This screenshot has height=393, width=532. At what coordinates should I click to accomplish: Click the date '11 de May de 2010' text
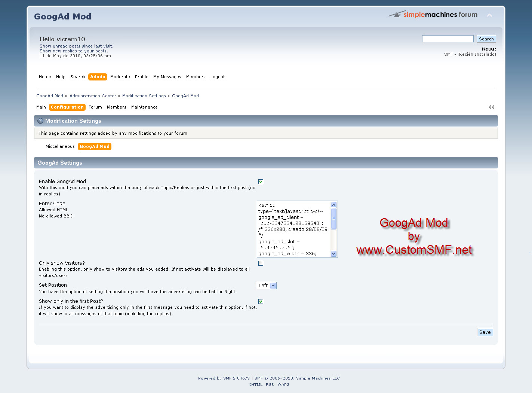pos(60,56)
